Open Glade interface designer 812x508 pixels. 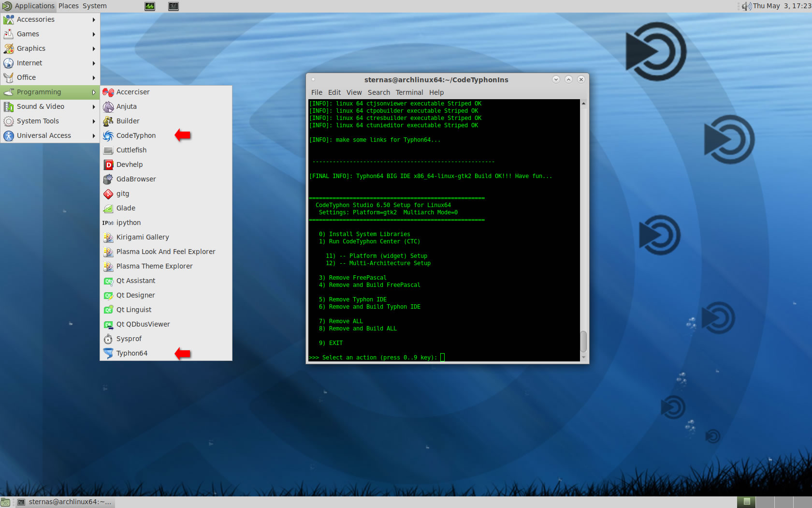[166, 208]
